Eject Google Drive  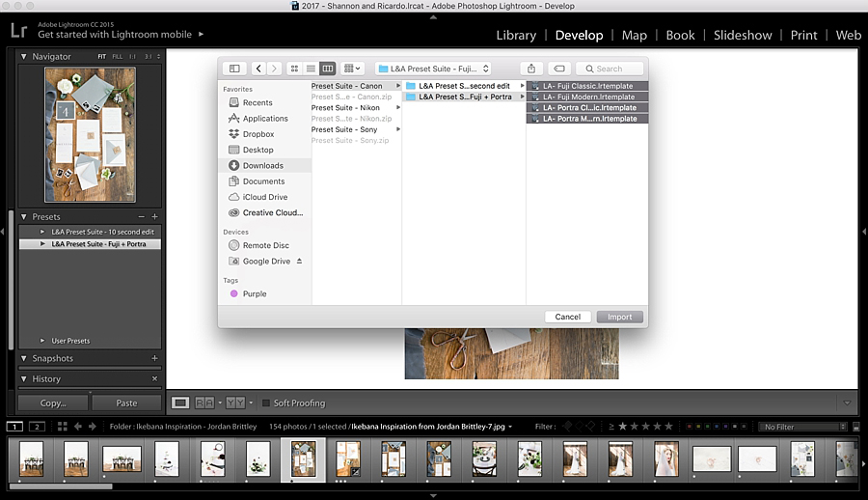(x=300, y=261)
